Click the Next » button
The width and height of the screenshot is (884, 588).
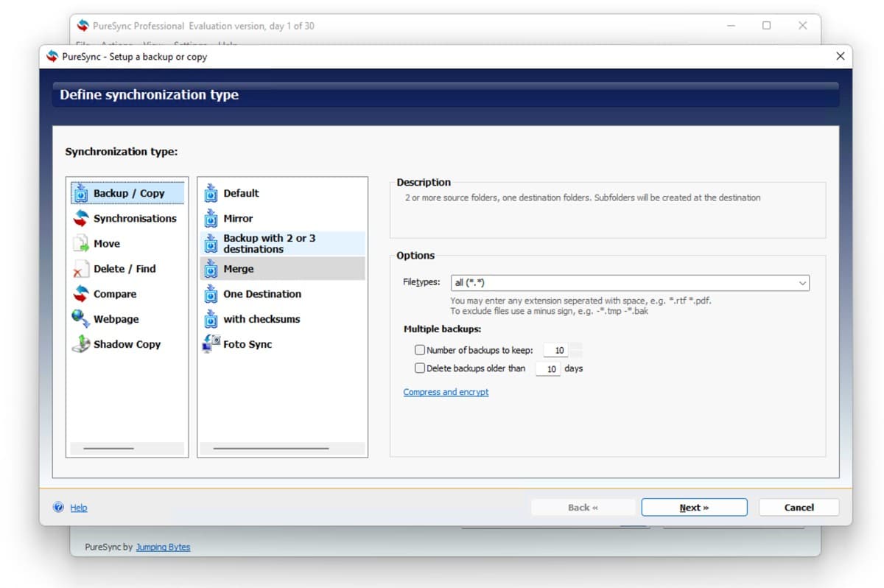coord(694,507)
